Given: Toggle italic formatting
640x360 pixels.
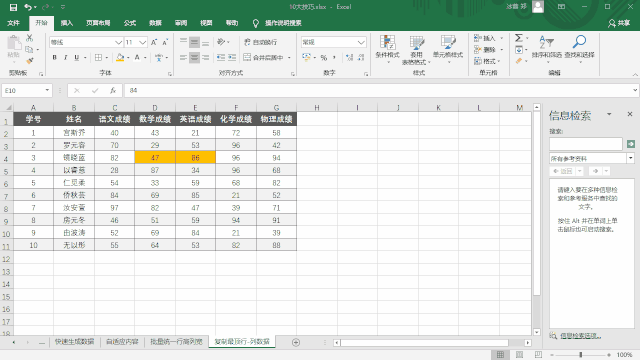Looking at the screenshot, I should pyautogui.click(x=65, y=58).
